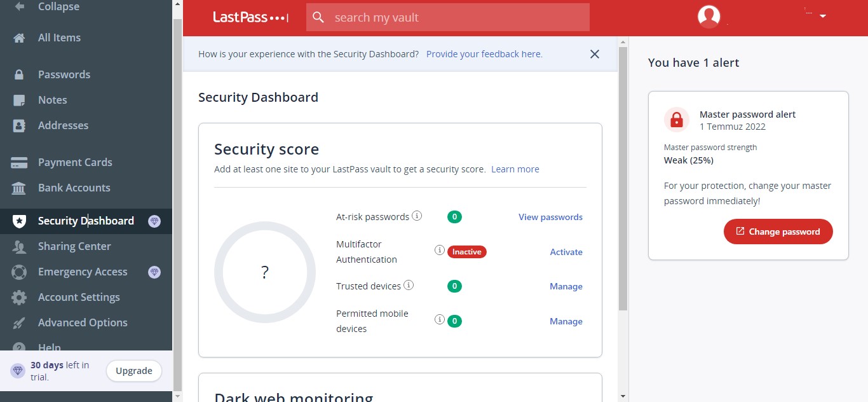Screen dimensions: 868x402
Task: Click the red lock icon in alert card
Action: [677, 120]
